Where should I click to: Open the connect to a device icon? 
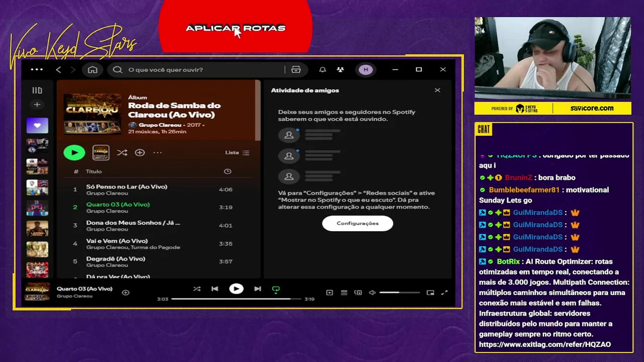(358, 292)
